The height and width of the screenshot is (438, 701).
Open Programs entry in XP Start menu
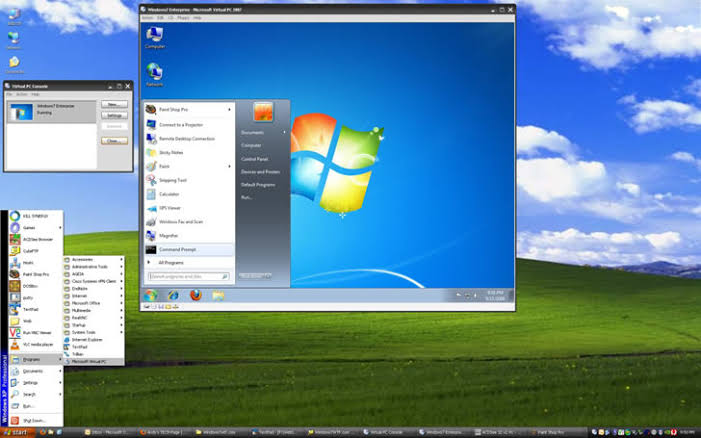point(35,359)
